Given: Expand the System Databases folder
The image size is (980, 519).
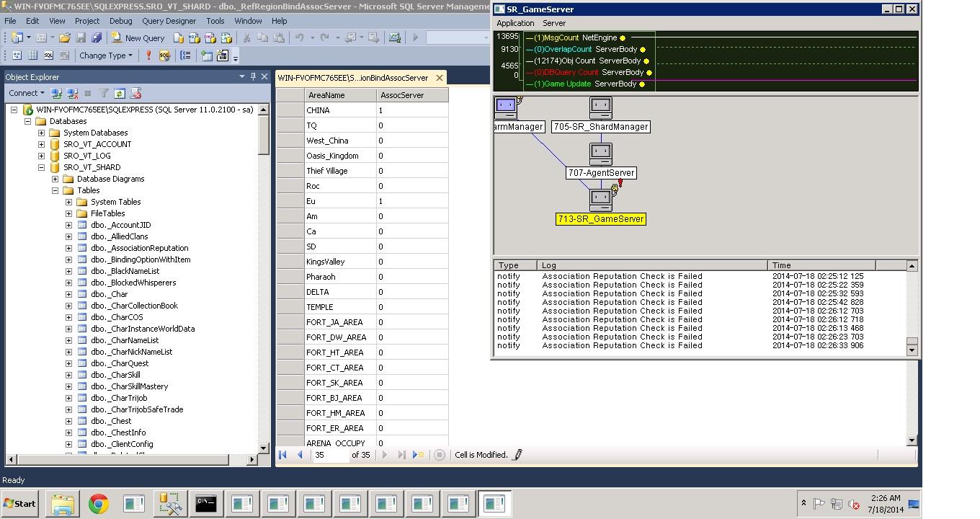Looking at the screenshot, I should 41,133.
